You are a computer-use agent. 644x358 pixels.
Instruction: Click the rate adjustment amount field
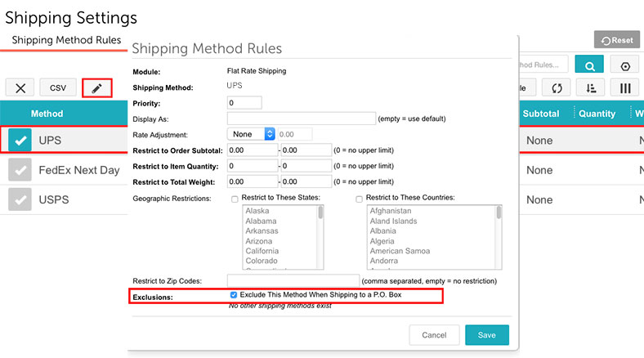(x=295, y=134)
